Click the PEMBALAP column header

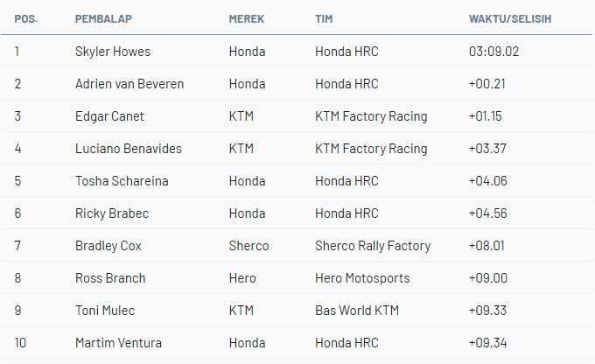click(x=104, y=18)
